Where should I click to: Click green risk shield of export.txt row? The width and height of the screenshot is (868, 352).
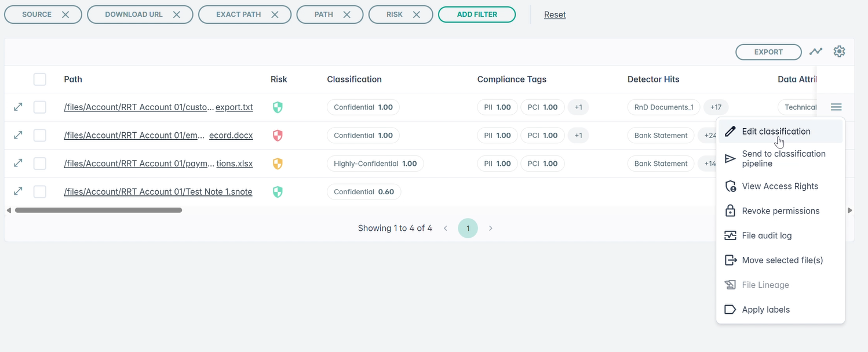tap(278, 107)
